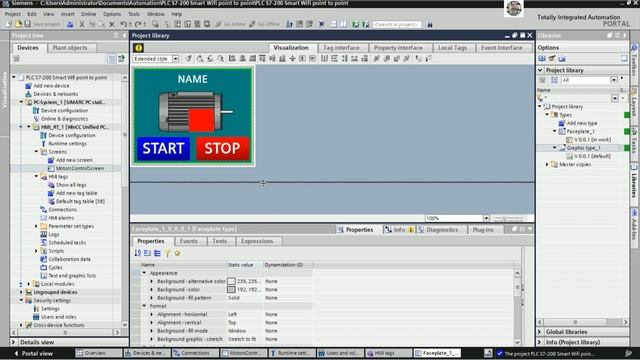The width and height of the screenshot is (640, 360).
Task: Open the Online menu
Action: pos(88,14)
